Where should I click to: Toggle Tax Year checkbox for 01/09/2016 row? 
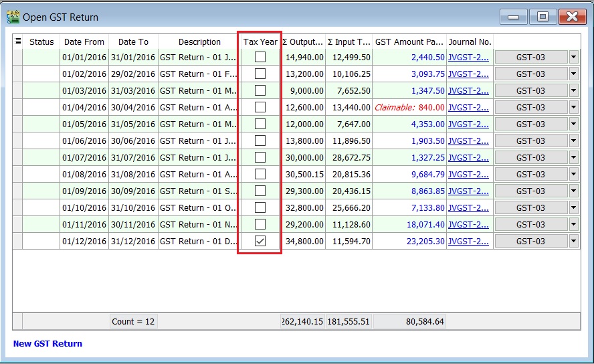(x=260, y=191)
